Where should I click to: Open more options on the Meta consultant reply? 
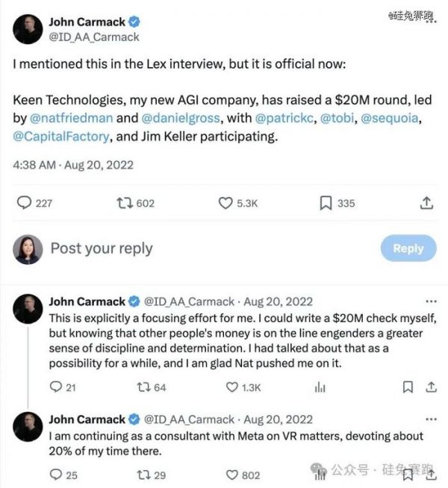pyautogui.click(x=430, y=419)
